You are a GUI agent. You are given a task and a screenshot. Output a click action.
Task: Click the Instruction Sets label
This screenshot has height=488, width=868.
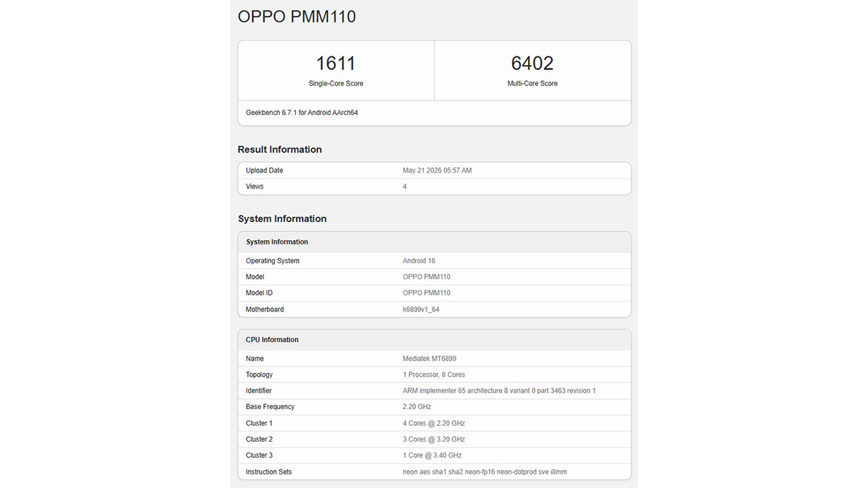[x=269, y=472]
